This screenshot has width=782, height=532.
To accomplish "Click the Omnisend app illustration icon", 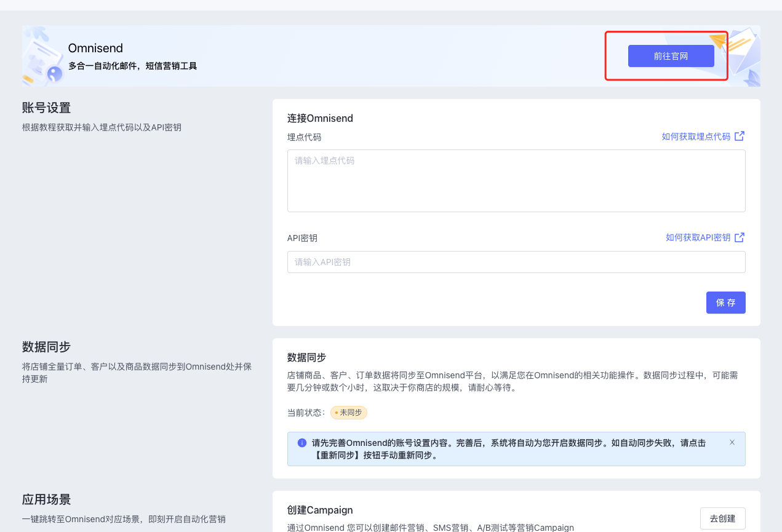I will pyautogui.click(x=43, y=56).
